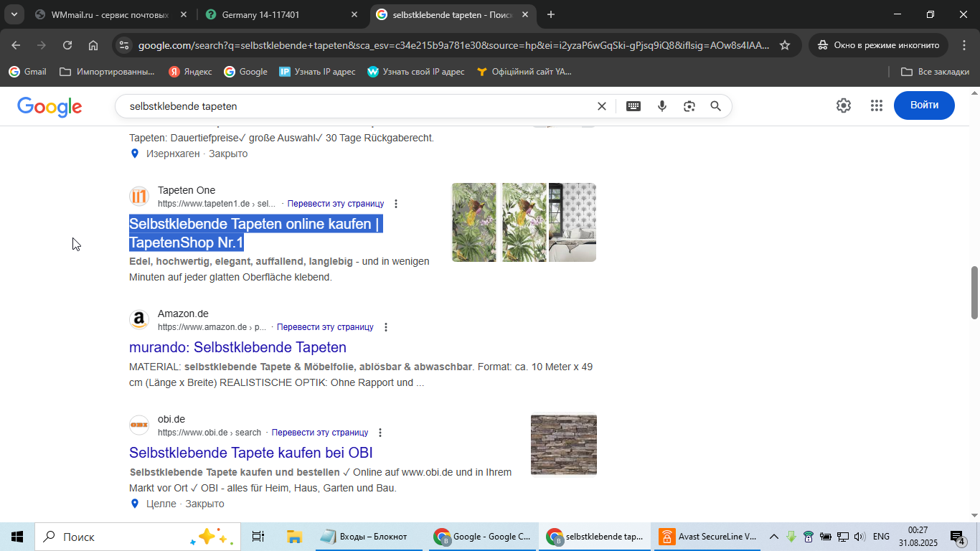This screenshot has height=551, width=980.
Task: Open the on-screen keyboard input tool
Action: tap(633, 106)
